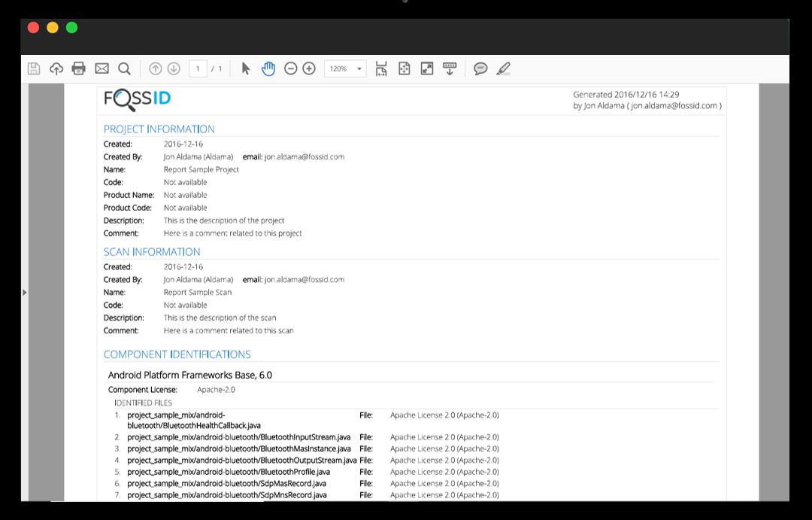Click 'Apache-2.0' component license value
Screen dimensions: 812x520
(x=216, y=390)
